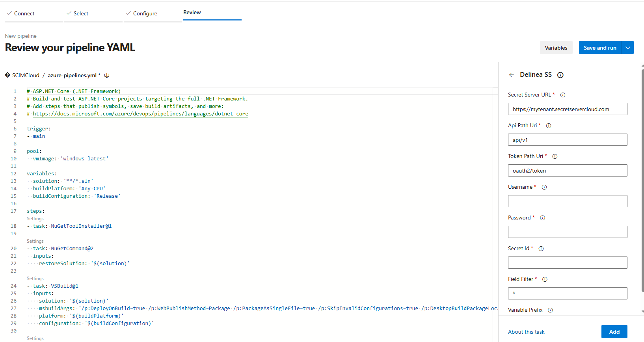
Task: Click the Password field info icon
Action: pos(542,218)
